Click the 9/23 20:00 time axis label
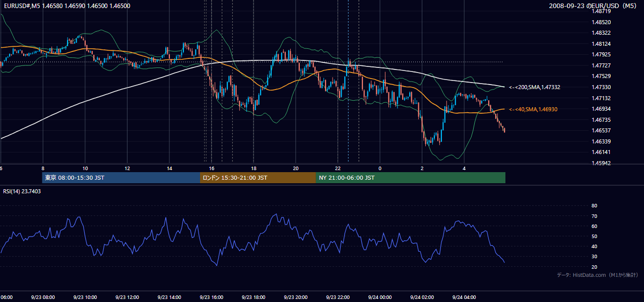This screenshot has width=644, height=302. tap(296, 297)
